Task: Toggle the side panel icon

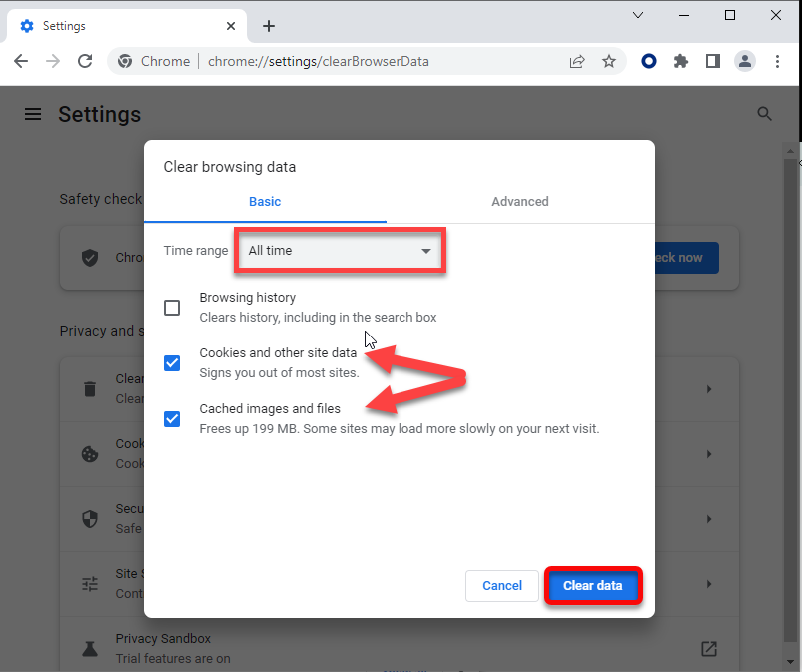Action: [713, 61]
